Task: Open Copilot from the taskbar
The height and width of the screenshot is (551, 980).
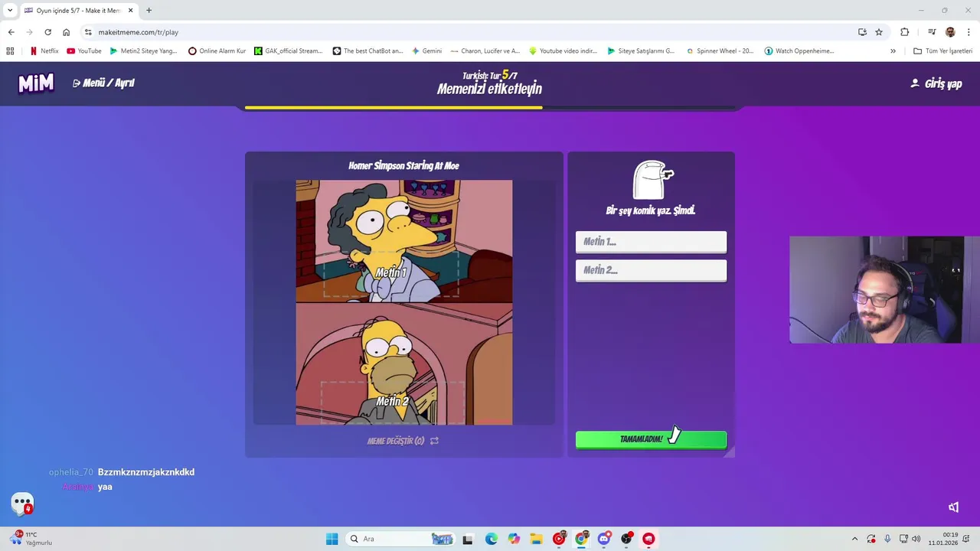Action: pos(514,539)
